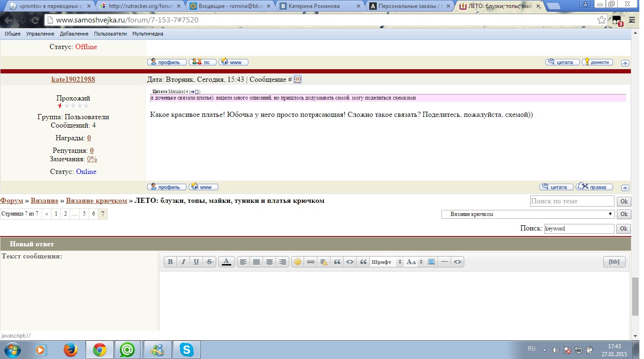Focus the Поиск по теме search field
The image size is (644, 359).
click(572, 201)
